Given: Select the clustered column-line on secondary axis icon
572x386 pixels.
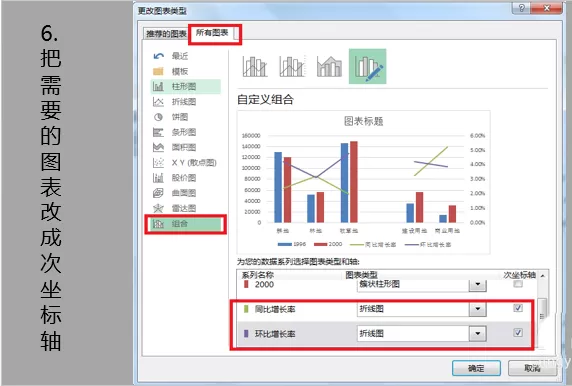Looking at the screenshot, I should 292,66.
